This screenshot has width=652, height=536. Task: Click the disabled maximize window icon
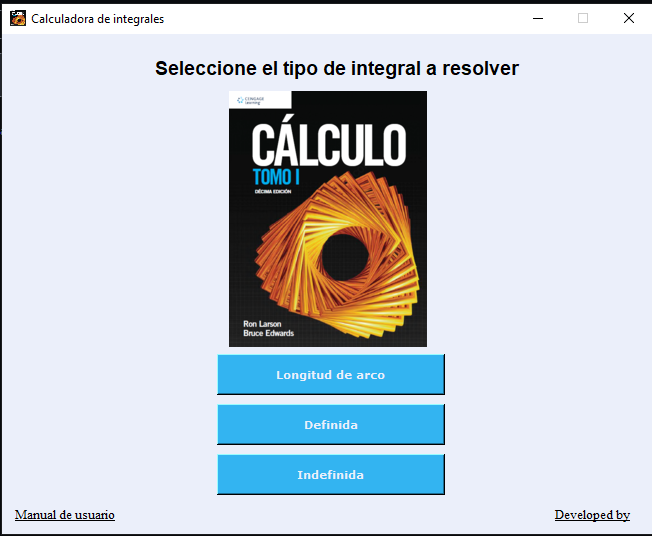(x=583, y=18)
